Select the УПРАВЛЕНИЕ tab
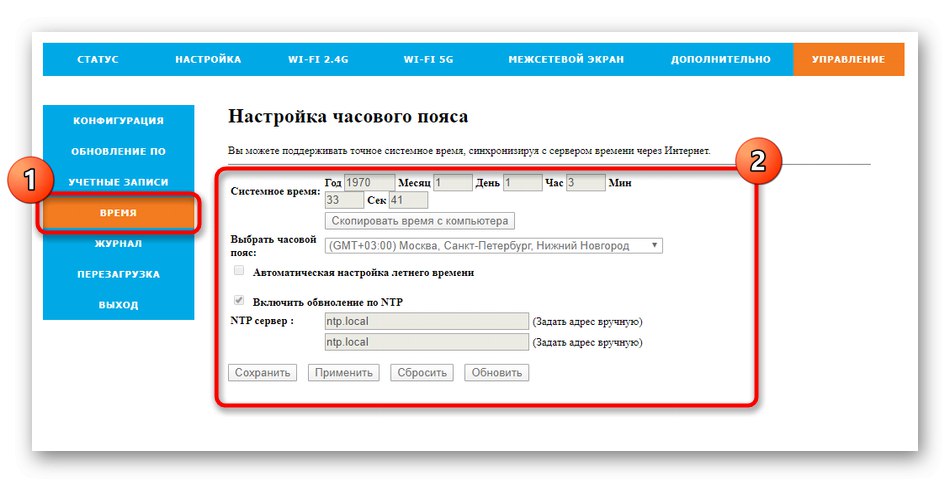Image resolution: width=950 pixels, height=483 pixels. tap(848, 59)
